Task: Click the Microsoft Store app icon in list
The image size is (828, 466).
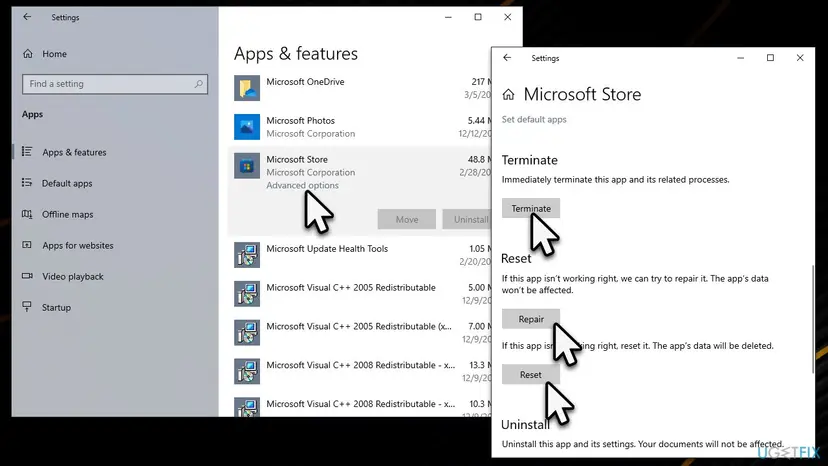Action: (247, 166)
